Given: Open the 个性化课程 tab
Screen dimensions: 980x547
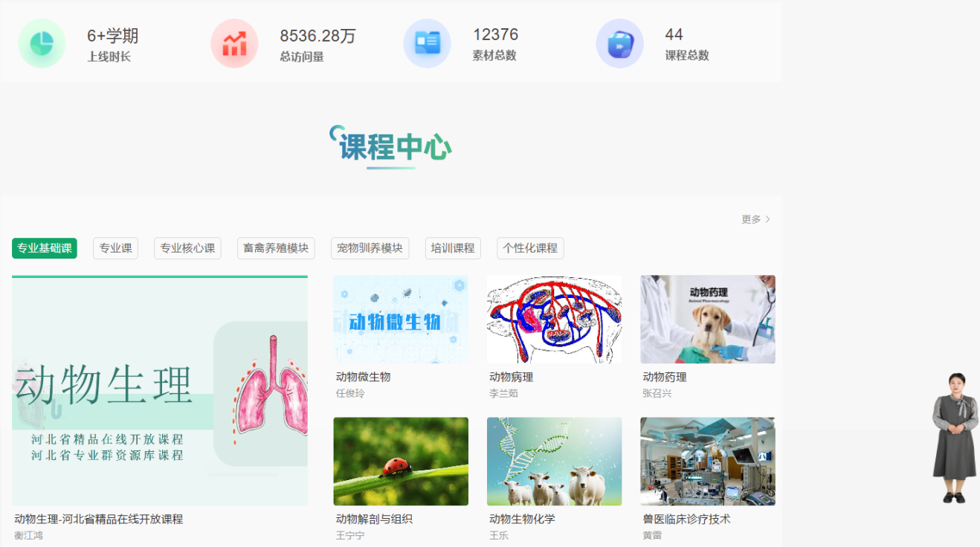Looking at the screenshot, I should click(530, 248).
